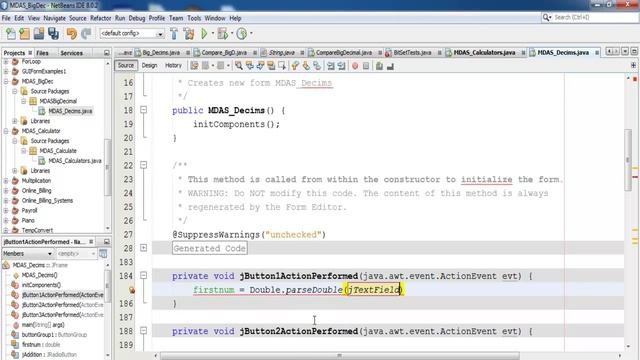The width and height of the screenshot is (640, 360).
Task: Click the Shift Line Right icon
Action: point(341,66)
